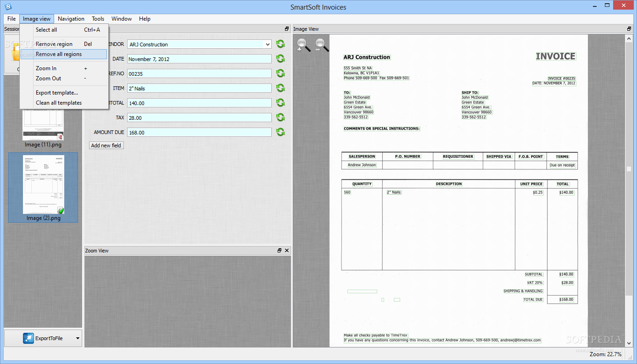Image resolution: width=637 pixels, height=364 pixels.
Task: Choose Zoom In from the menu
Action: (64, 68)
